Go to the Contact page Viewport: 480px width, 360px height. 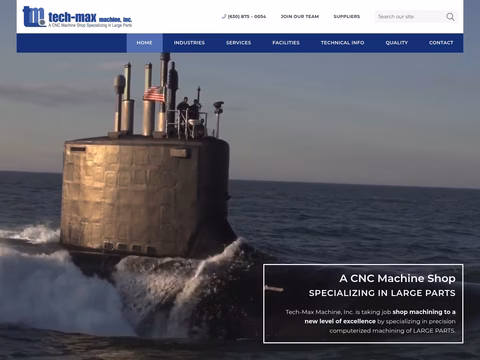[441, 43]
